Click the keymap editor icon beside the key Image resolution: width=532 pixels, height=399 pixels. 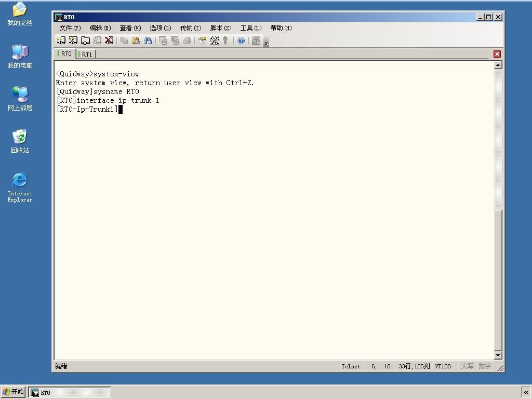(x=214, y=41)
